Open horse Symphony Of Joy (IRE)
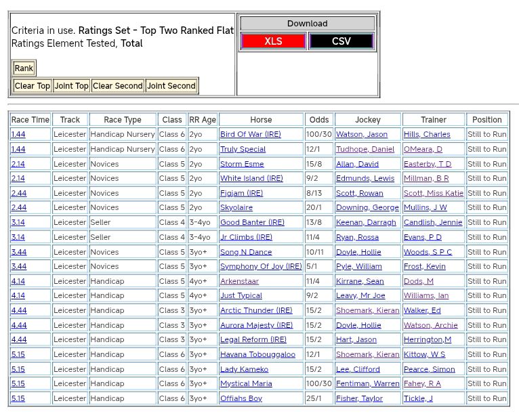The height and width of the screenshot is (420, 519). tap(261, 267)
